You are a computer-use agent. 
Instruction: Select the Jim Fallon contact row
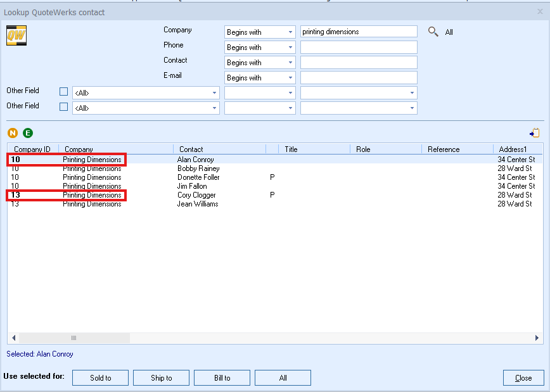click(275, 186)
